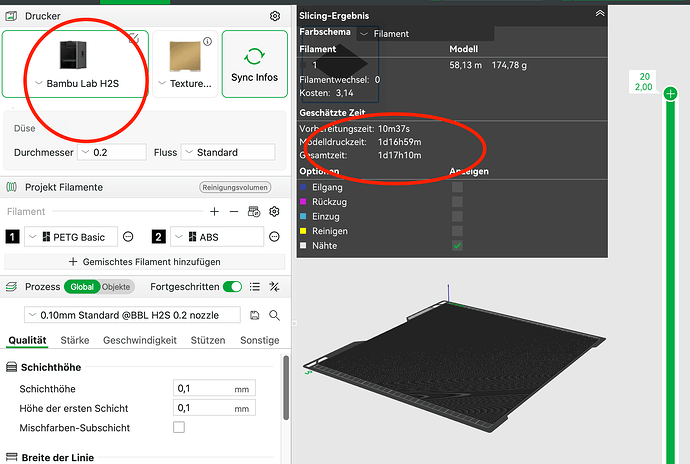
Task: Switch to the Stützen tab
Action: (208, 340)
